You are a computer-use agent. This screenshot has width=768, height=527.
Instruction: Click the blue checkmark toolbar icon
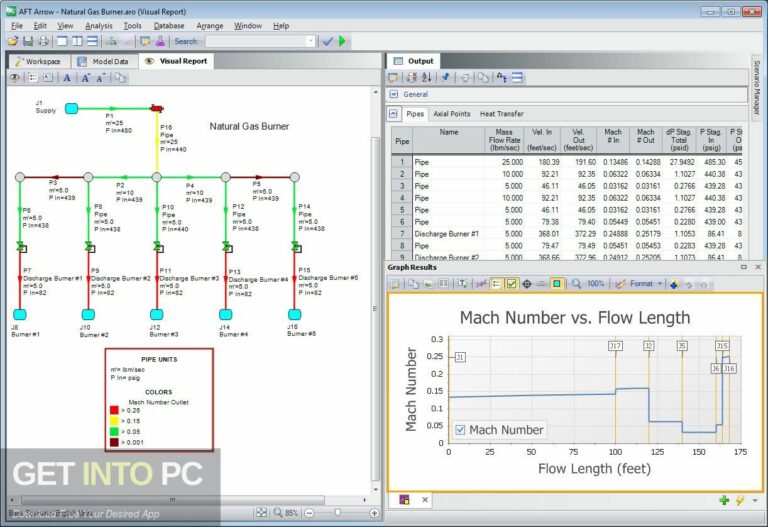pos(328,42)
